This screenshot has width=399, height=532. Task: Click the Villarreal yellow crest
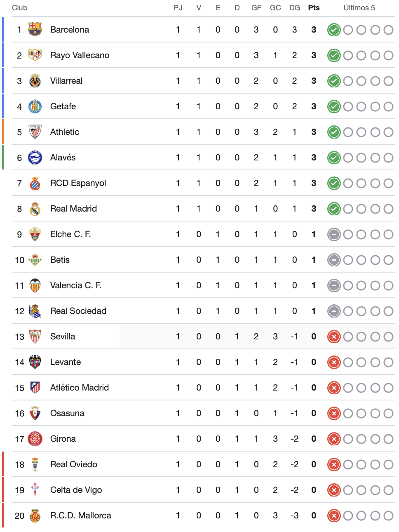(35, 80)
